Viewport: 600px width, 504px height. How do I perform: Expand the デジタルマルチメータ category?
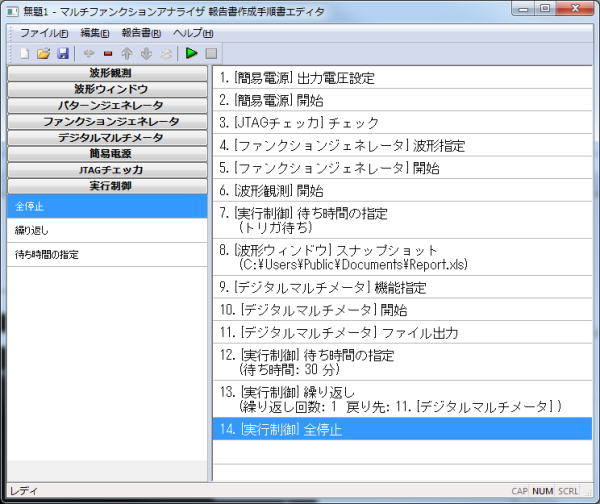(107, 137)
